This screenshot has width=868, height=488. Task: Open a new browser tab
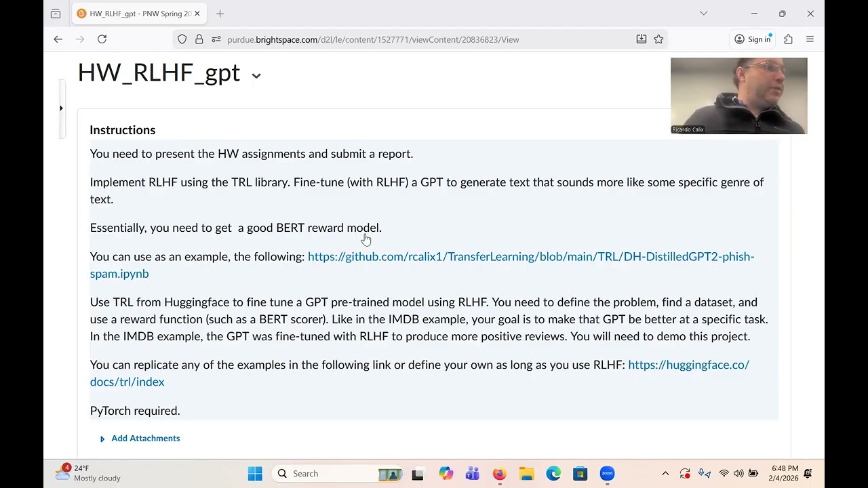tap(220, 14)
